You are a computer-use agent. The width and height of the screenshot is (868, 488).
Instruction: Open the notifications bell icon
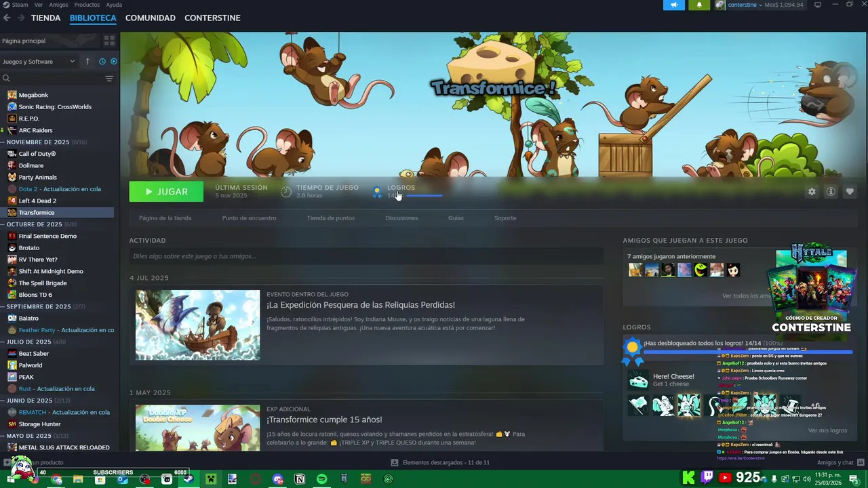699,5
